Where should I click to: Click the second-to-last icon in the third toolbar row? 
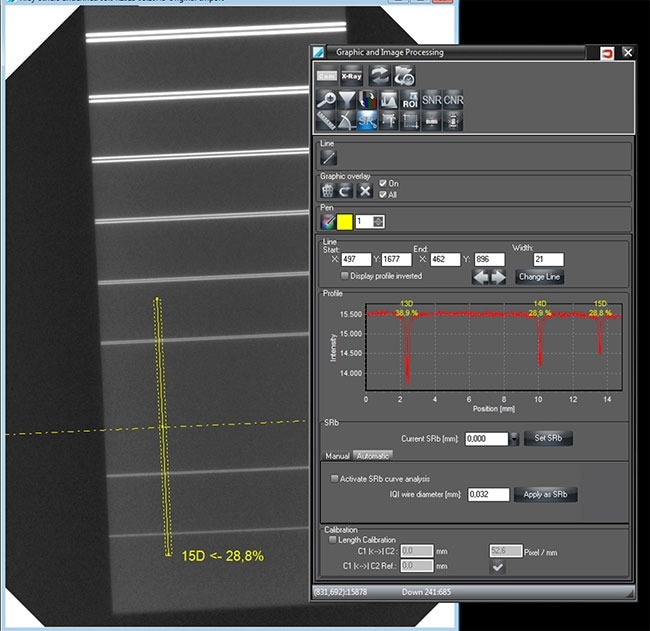(432, 121)
